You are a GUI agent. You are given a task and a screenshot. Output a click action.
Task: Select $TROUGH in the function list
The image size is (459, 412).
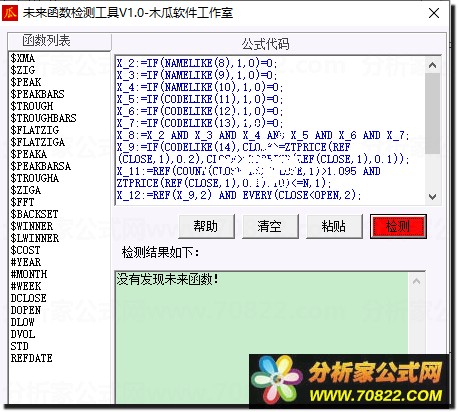click(32, 106)
